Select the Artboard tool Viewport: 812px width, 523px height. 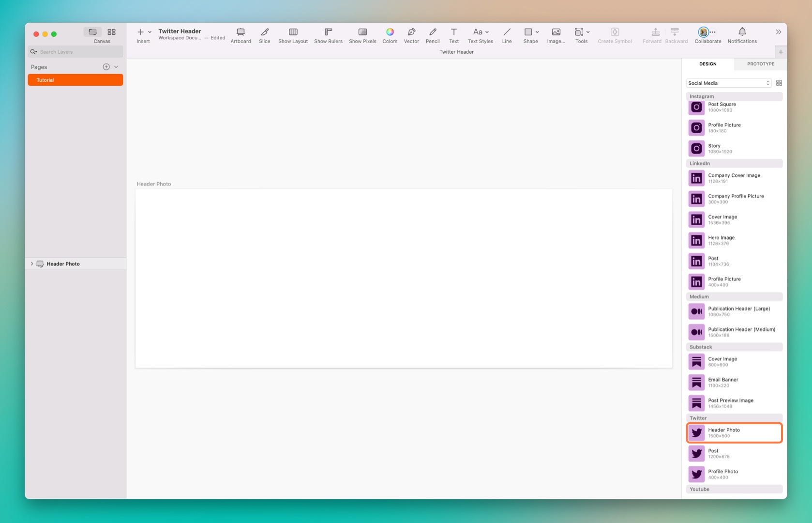(x=241, y=35)
